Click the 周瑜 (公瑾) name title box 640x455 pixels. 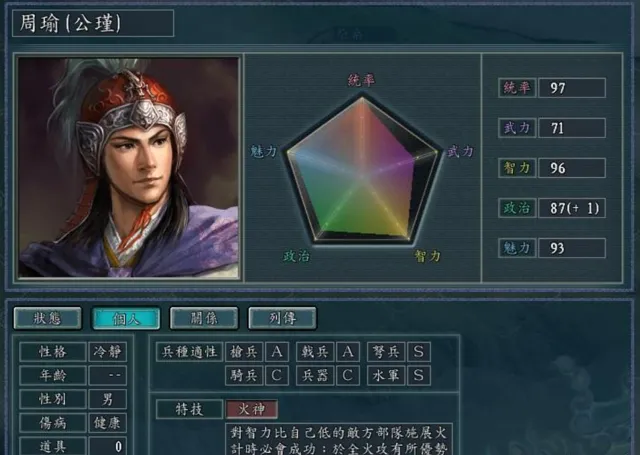(93, 23)
